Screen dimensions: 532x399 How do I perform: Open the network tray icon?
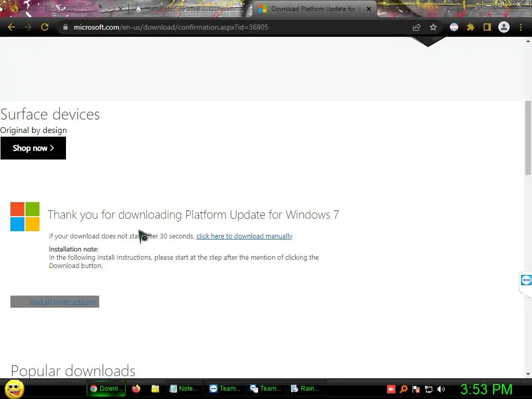click(429, 389)
